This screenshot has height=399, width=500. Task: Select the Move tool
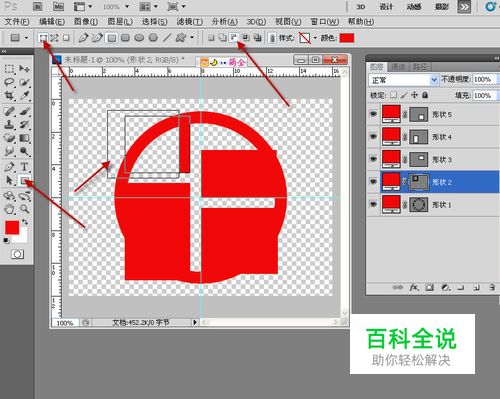(x=24, y=69)
